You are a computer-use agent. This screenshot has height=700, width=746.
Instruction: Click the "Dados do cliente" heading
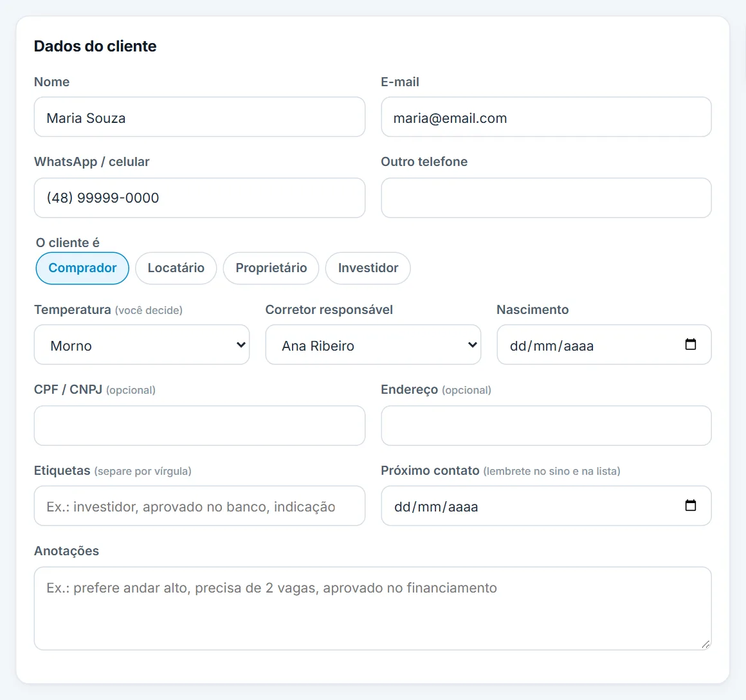[95, 46]
